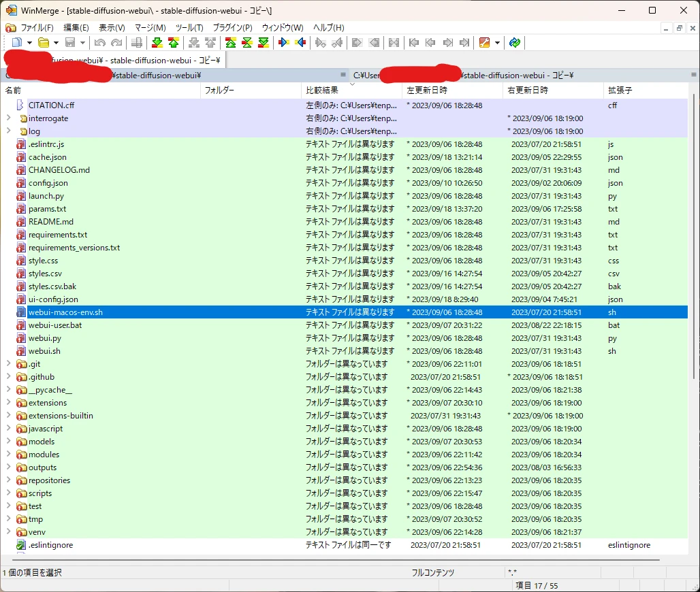Expand the log folder

coord(8,131)
